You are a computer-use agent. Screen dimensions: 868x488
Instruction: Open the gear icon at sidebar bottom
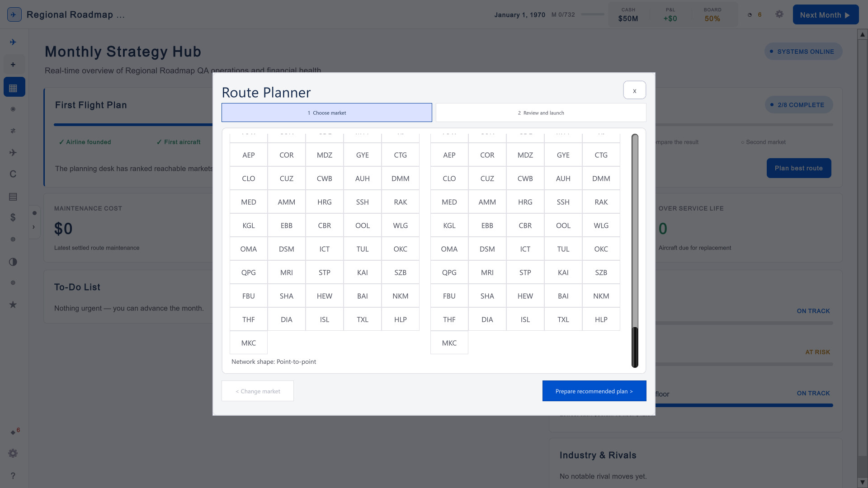tap(13, 453)
